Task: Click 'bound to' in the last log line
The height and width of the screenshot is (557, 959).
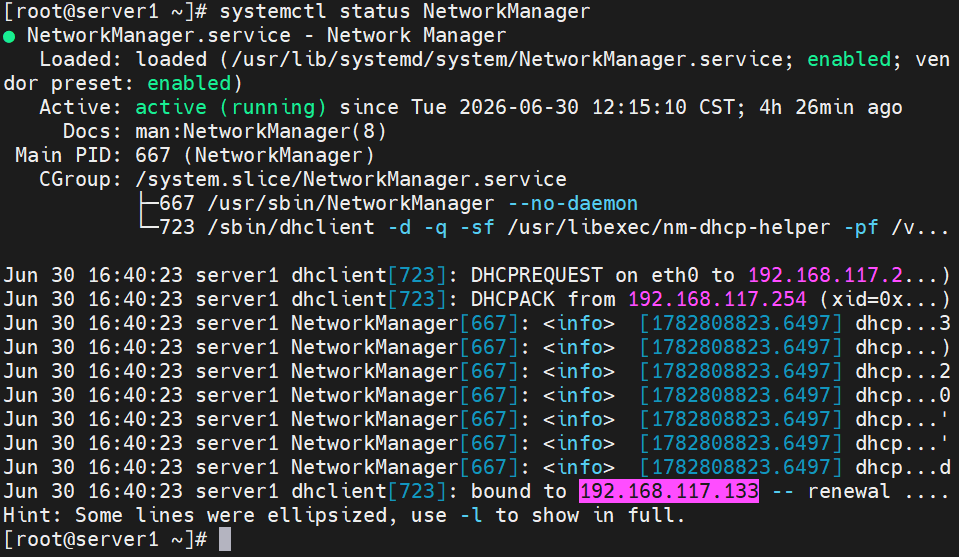Action: tap(519, 491)
